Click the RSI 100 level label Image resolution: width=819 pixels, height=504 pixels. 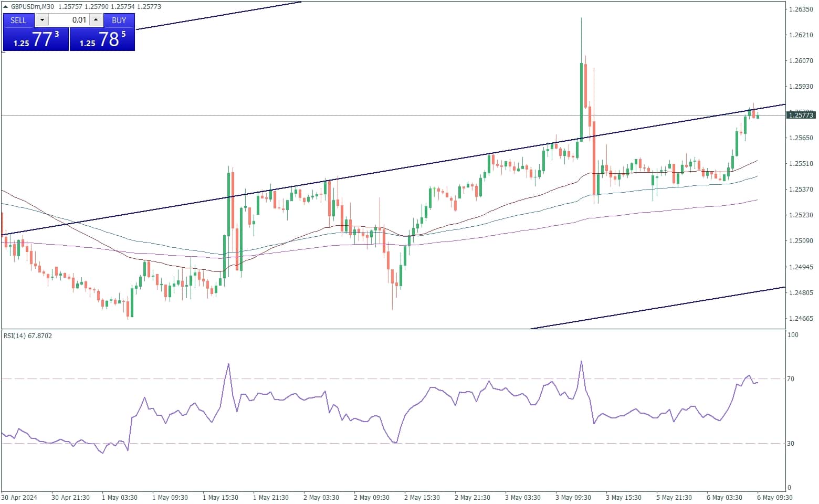tap(793, 335)
